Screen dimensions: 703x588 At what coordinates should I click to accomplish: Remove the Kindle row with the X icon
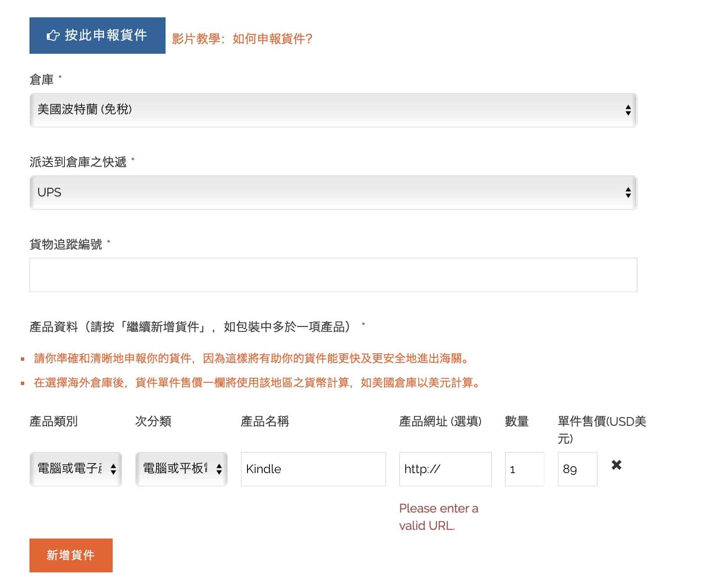coord(616,465)
